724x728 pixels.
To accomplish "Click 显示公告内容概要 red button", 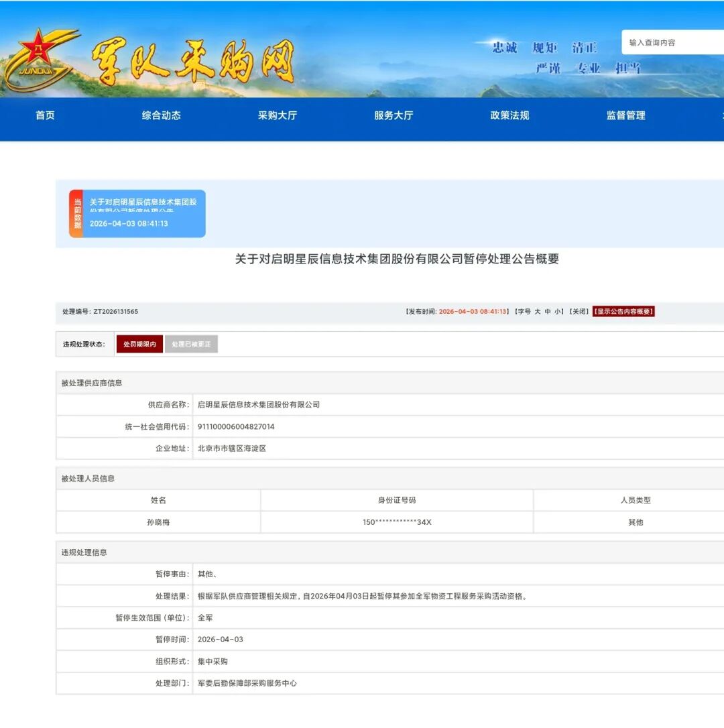I will pyautogui.click(x=623, y=312).
